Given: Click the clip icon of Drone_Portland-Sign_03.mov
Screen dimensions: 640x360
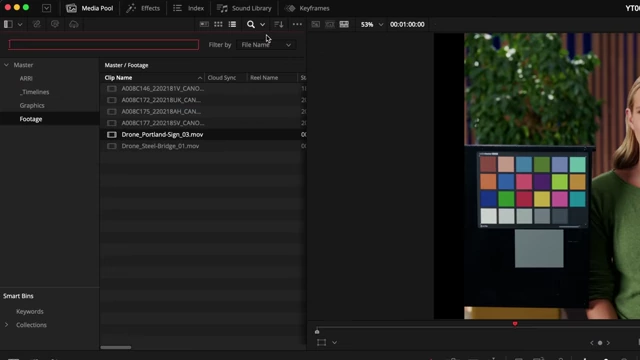Looking at the screenshot, I should pos(111,134).
